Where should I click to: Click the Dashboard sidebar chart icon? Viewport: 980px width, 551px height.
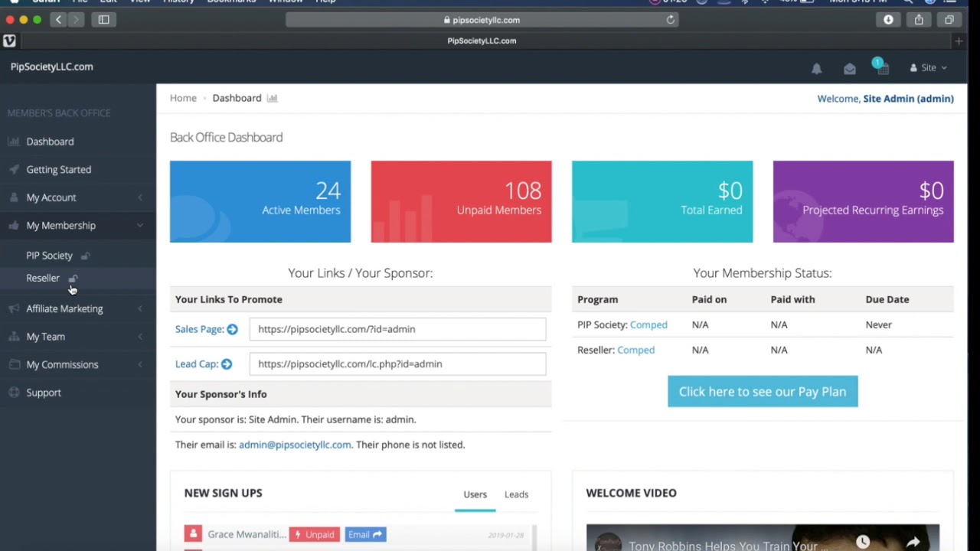tap(14, 142)
